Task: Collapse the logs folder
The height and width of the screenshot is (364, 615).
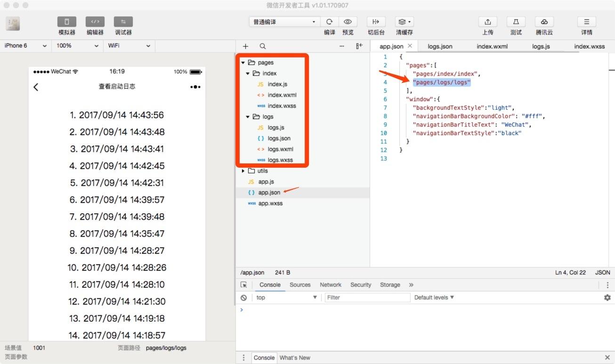Action: click(248, 117)
